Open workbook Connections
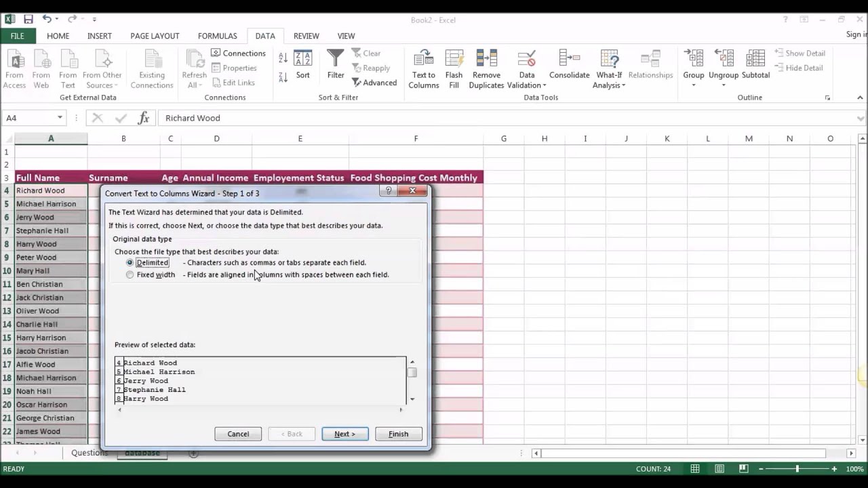This screenshot has height=488, width=868. (x=238, y=53)
